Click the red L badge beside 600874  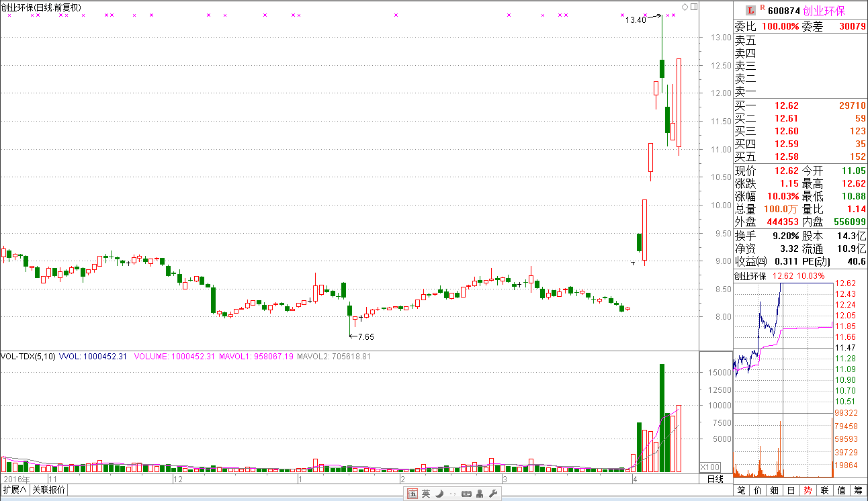coord(750,9)
